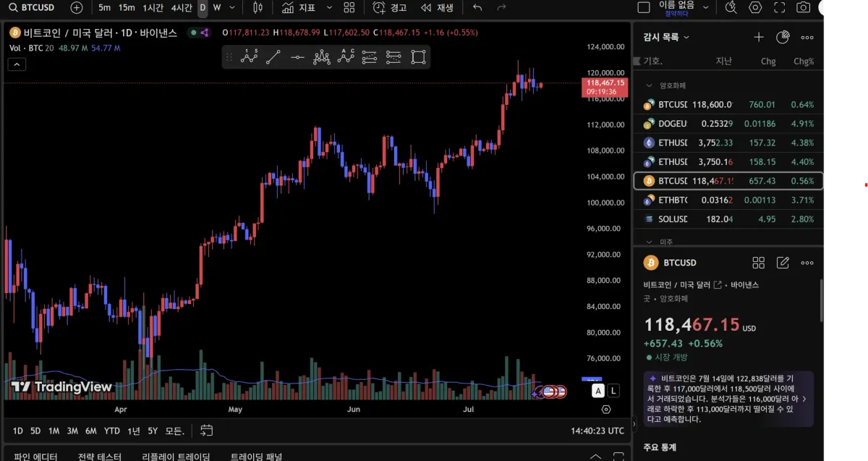This screenshot has height=461, width=868.
Task: Redo the chart action
Action: [x=501, y=7]
